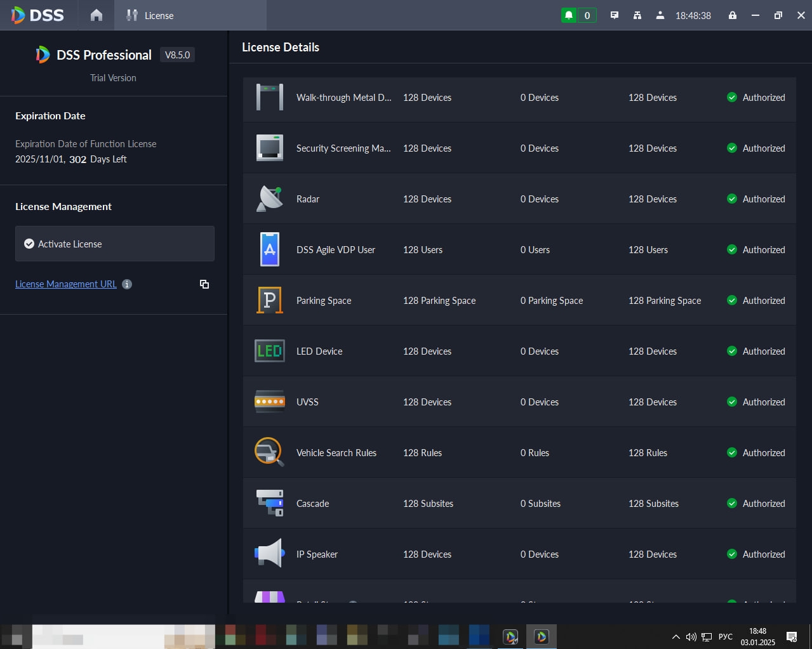Click '128 Parking Space' in second column
Screen dimensions: 812x649
[x=439, y=301]
